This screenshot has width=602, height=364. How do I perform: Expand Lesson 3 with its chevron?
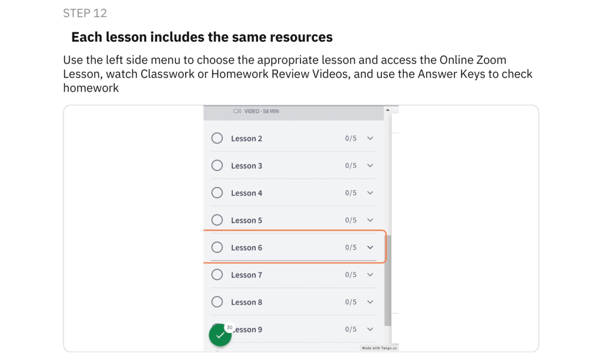pyautogui.click(x=370, y=166)
